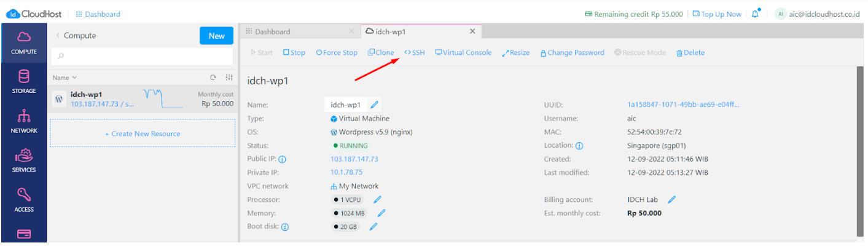Image resolution: width=868 pixels, height=248 pixels.
Task: Click the compute search field
Action: coord(142,56)
